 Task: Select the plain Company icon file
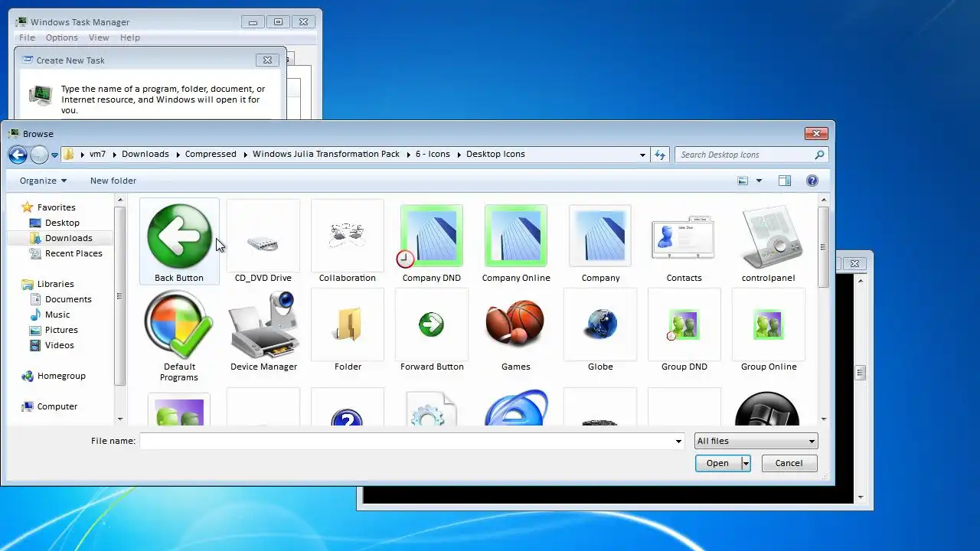coord(600,241)
